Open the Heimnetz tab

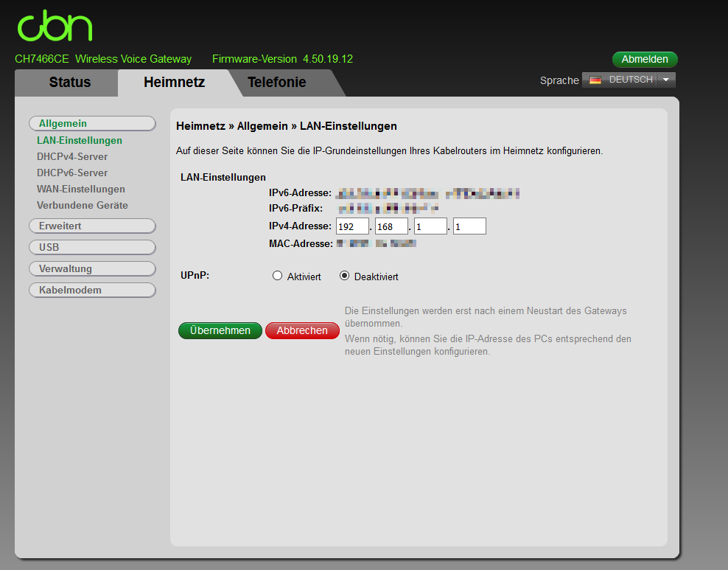pos(174,83)
